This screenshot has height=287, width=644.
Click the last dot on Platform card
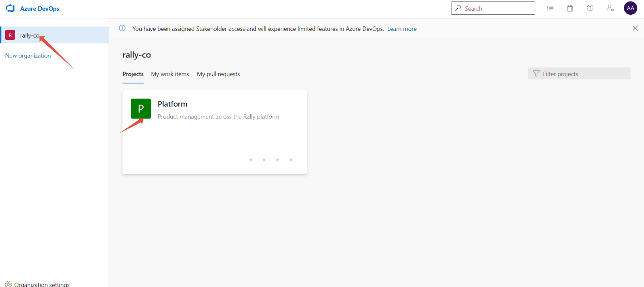coord(291,160)
